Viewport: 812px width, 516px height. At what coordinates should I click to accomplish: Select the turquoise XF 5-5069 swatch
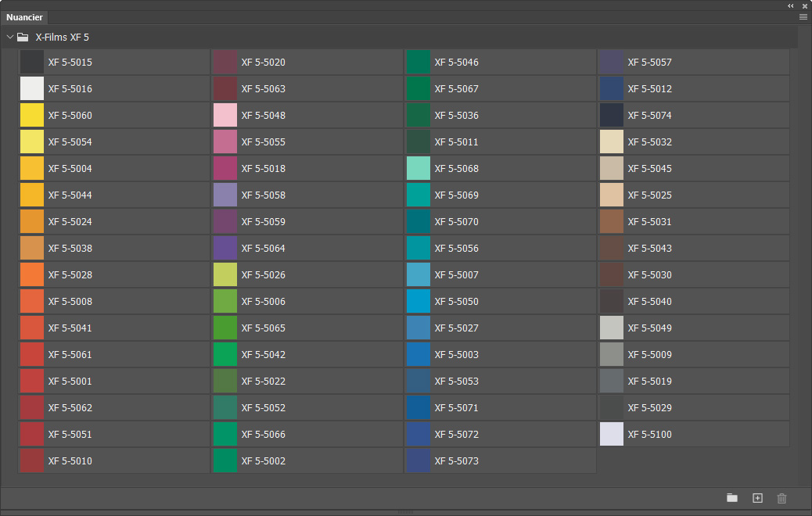(419, 195)
